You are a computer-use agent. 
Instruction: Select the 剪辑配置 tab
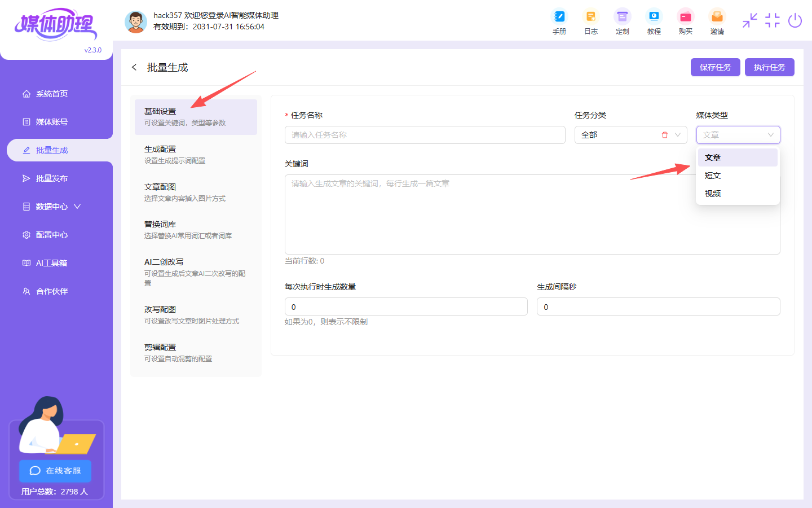[x=196, y=353]
